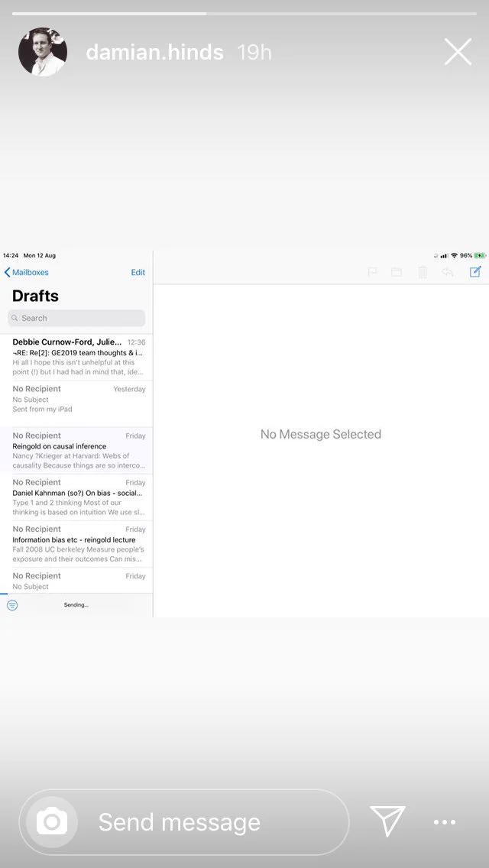Open 'Information bias etc - reingold lecture' draft
Viewport: 489px width, 868px height.
click(x=76, y=544)
